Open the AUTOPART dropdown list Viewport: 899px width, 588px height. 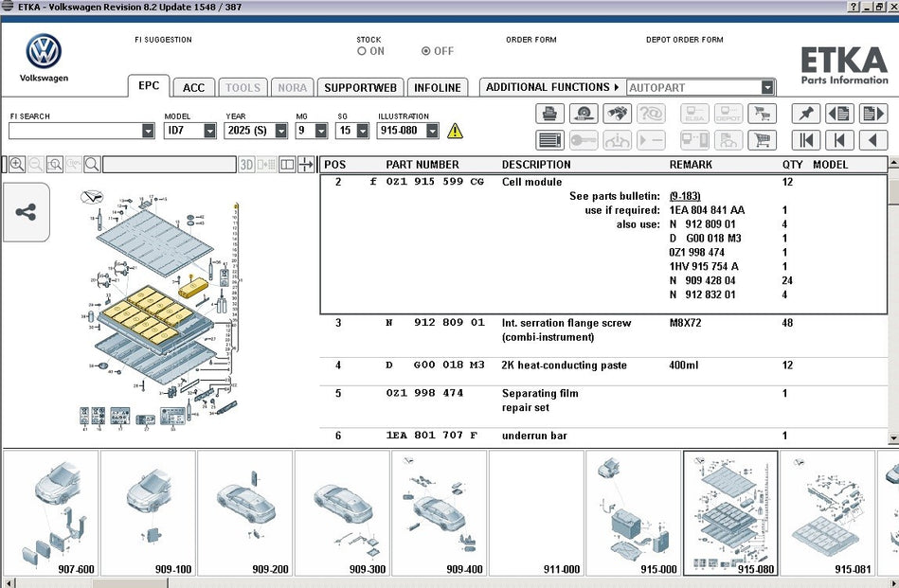coord(767,87)
